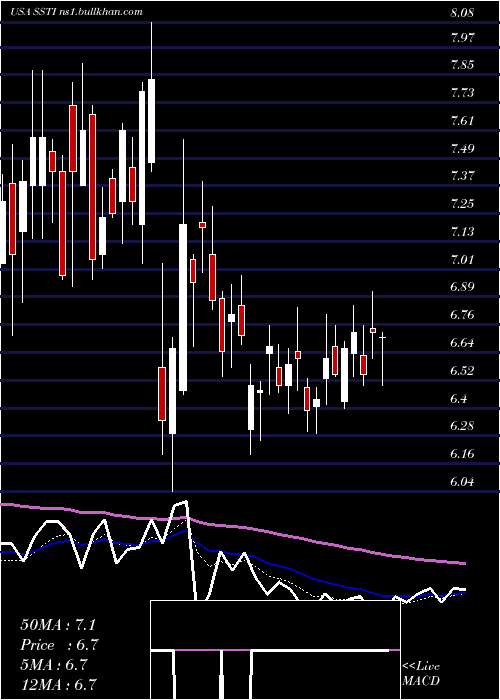
Task: Click the <<Live MACD label
Action: pyautogui.click(x=421, y=673)
